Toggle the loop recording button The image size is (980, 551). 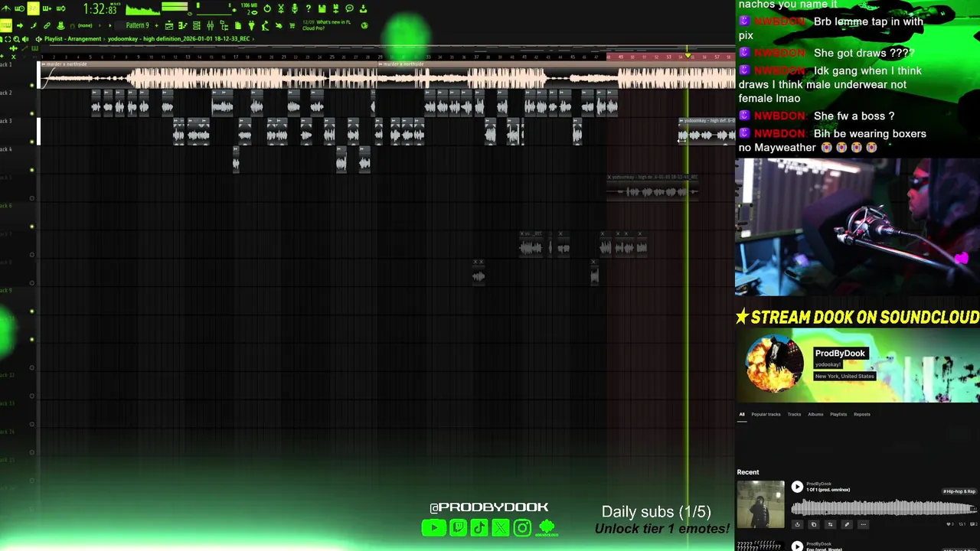(60, 8)
